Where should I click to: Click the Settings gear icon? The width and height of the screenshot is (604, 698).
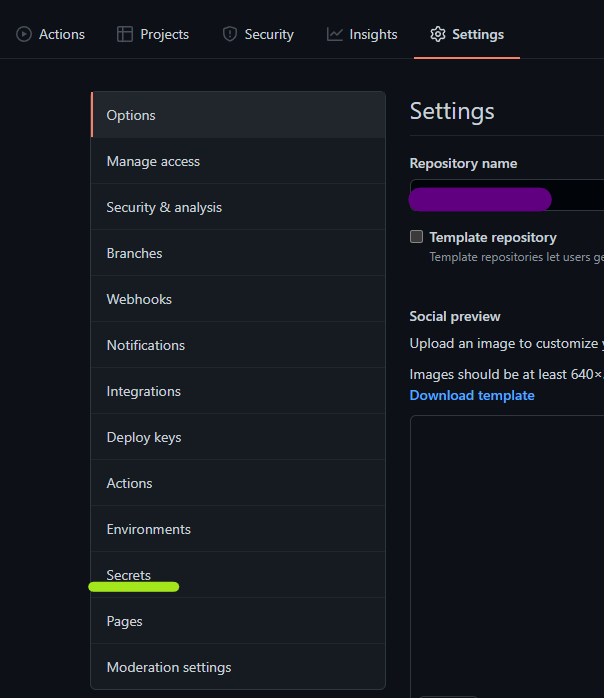pyautogui.click(x=438, y=34)
